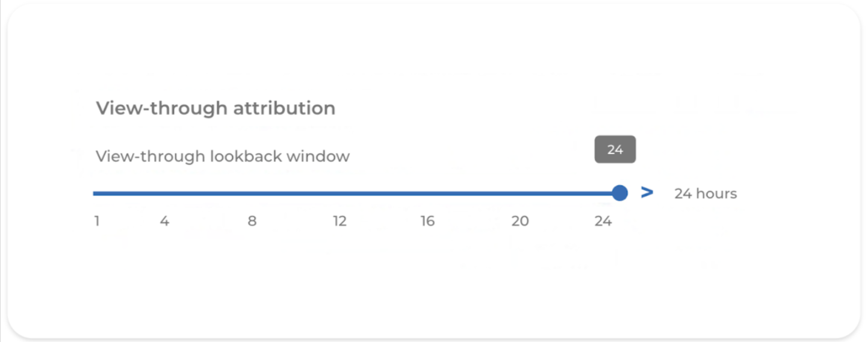This screenshot has height=342, width=868.
Task: Select the 1 tick label below slider
Action: [97, 221]
